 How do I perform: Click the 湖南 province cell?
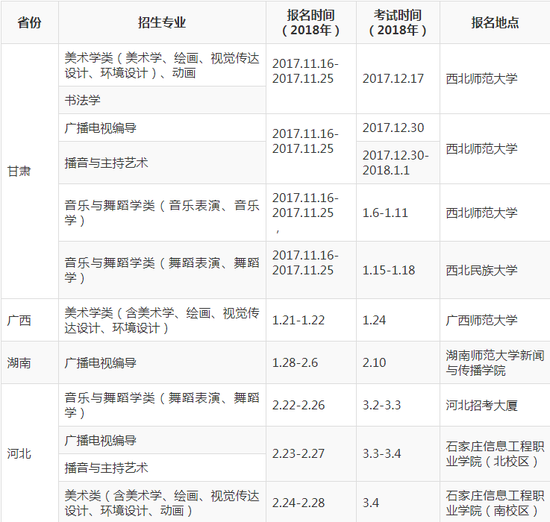coord(30,363)
